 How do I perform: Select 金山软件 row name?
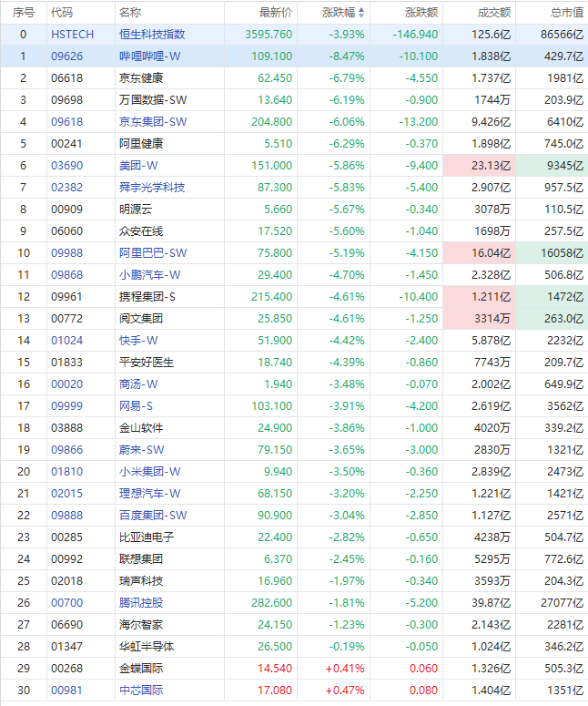point(141,428)
